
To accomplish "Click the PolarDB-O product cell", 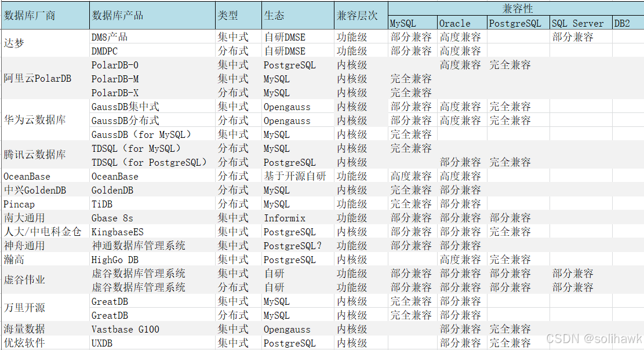I will [152, 65].
